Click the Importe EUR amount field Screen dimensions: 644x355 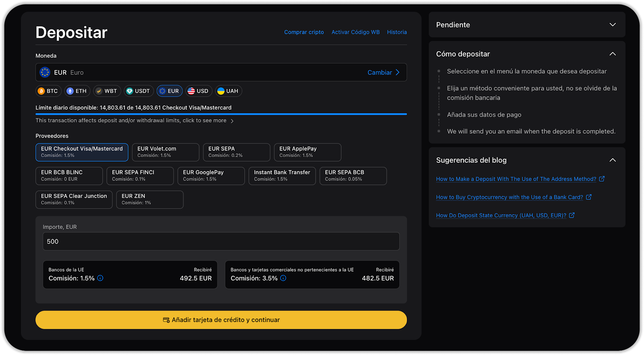click(221, 241)
